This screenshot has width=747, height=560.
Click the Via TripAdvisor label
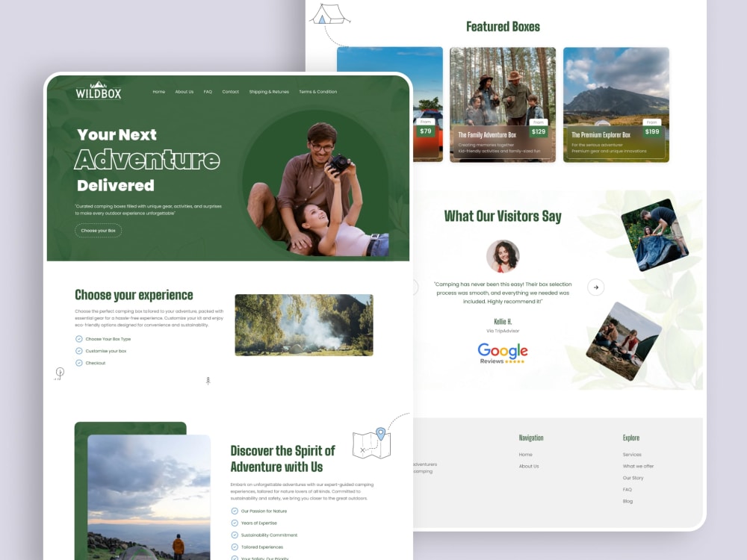pyautogui.click(x=503, y=331)
